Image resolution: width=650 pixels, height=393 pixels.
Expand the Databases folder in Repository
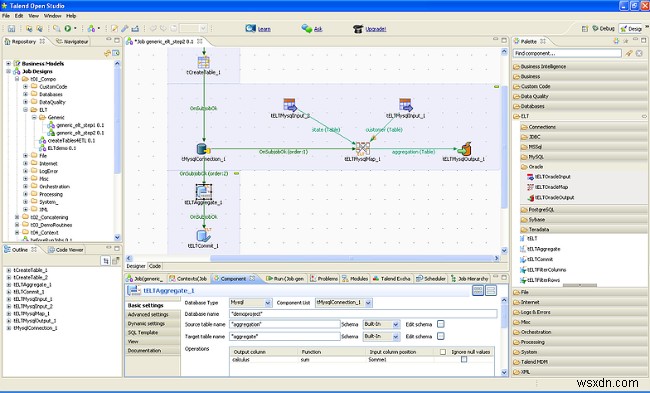[25, 94]
